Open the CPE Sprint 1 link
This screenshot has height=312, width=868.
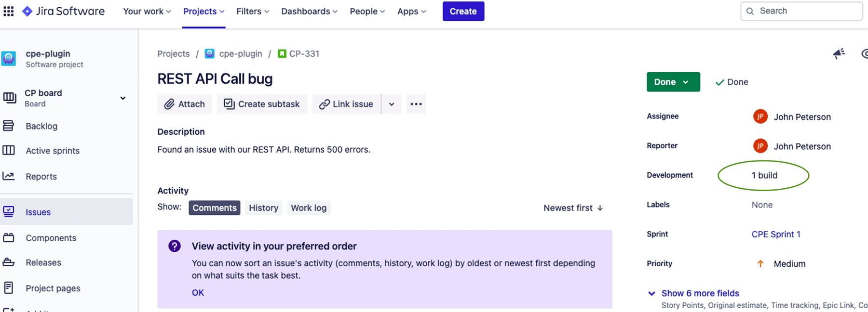[x=775, y=234]
